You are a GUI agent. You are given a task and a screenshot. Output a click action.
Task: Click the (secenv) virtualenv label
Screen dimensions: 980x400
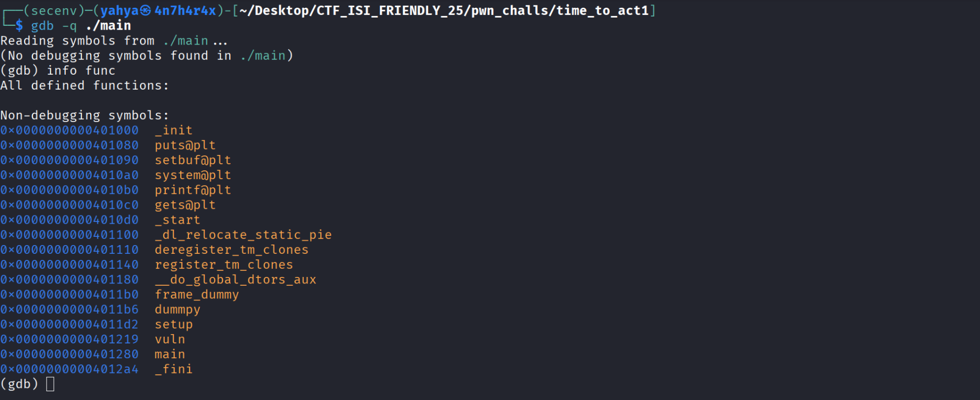pyautogui.click(x=53, y=10)
